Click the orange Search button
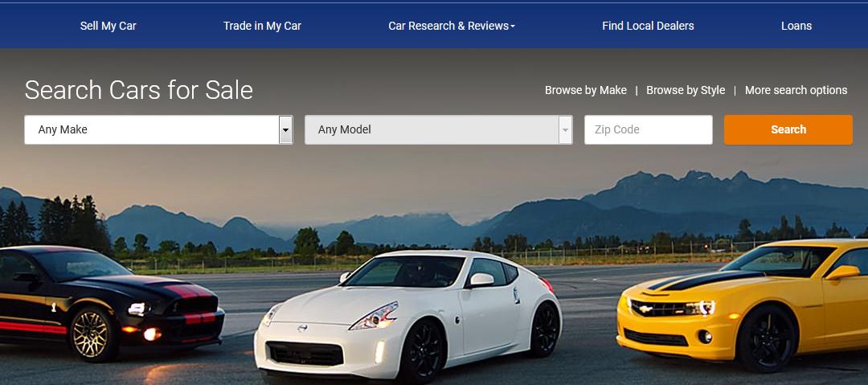 pos(788,129)
